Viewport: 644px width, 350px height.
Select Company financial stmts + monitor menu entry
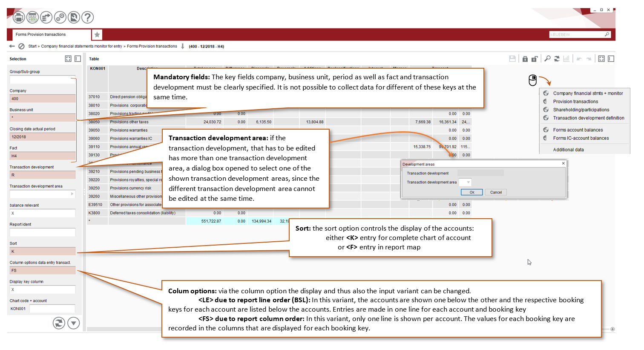coord(588,93)
